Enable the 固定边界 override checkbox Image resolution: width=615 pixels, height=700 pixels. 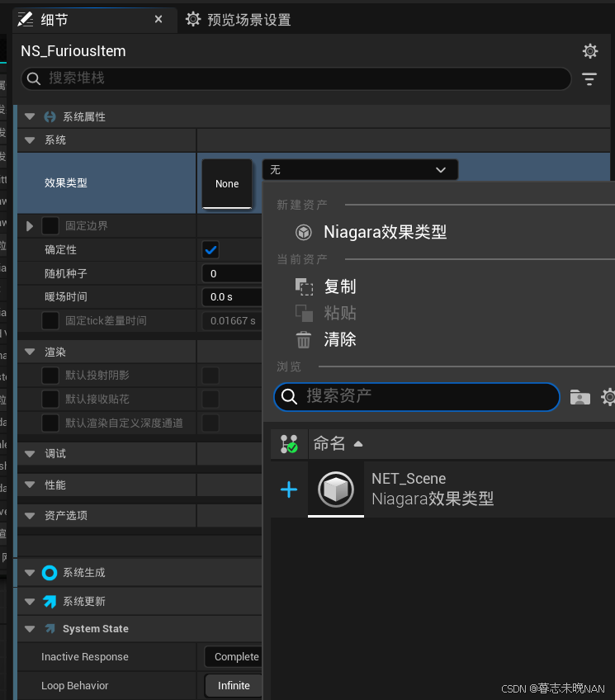coord(50,226)
